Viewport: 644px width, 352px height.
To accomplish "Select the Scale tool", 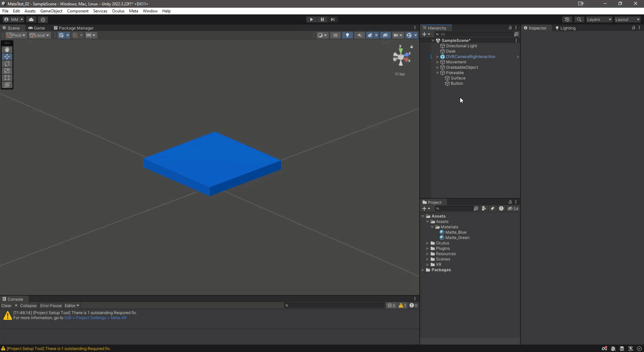I will tap(7, 71).
